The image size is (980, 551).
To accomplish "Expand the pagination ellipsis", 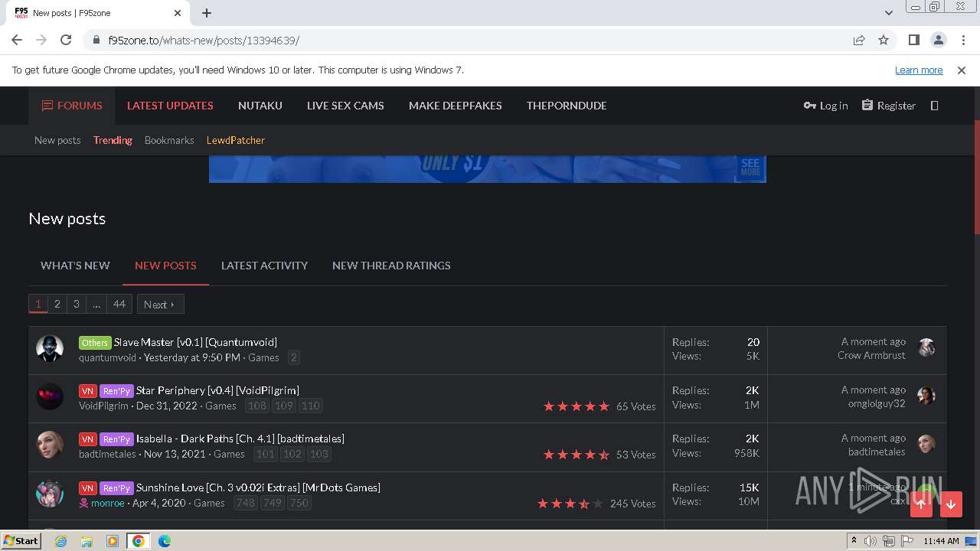I will tap(96, 304).
